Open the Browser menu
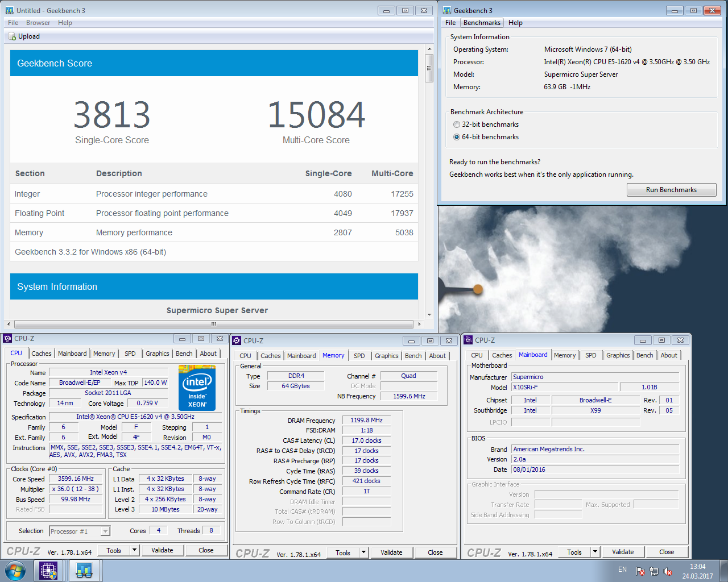The width and height of the screenshot is (728, 582). pyautogui.click(x=38, y=23)
